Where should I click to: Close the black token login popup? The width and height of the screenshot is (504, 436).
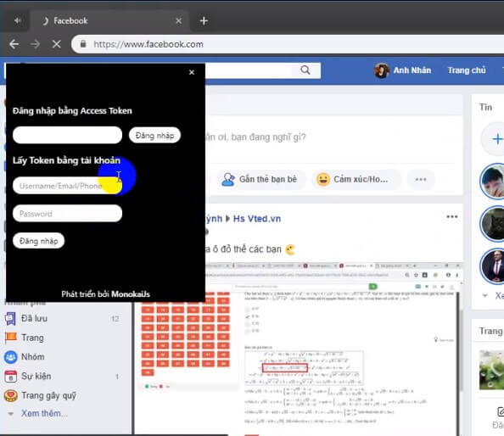tap(192, 72)
